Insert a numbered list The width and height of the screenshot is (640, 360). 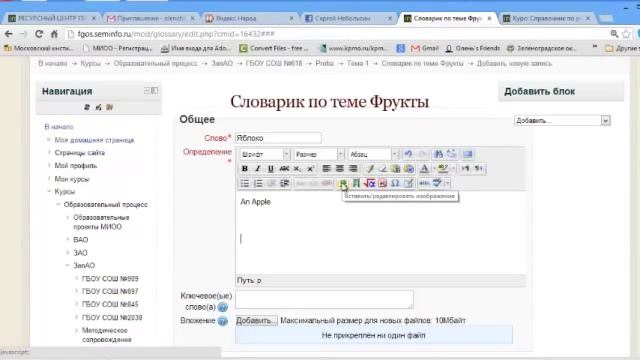coord(258,183)
